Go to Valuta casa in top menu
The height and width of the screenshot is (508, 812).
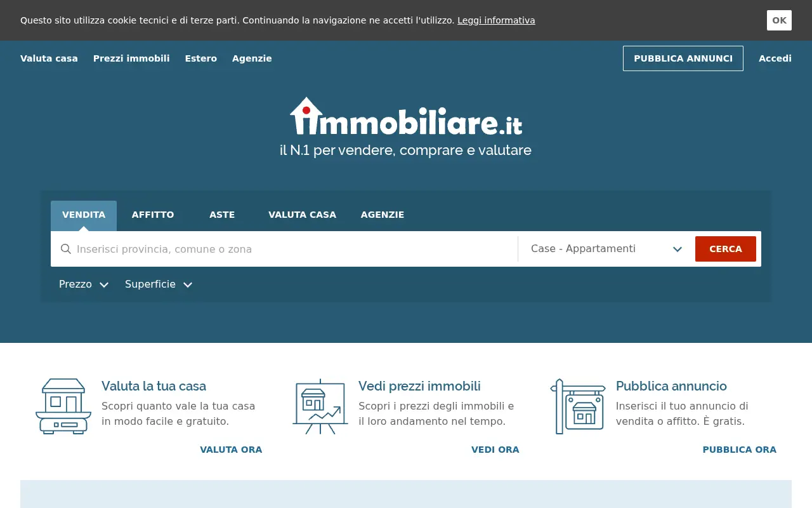(49, 58)
